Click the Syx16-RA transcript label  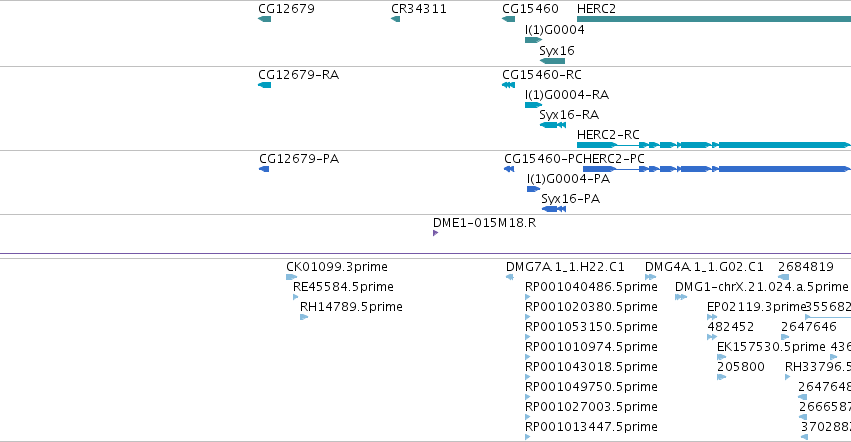pyautogui.click(x=568, y=115)
